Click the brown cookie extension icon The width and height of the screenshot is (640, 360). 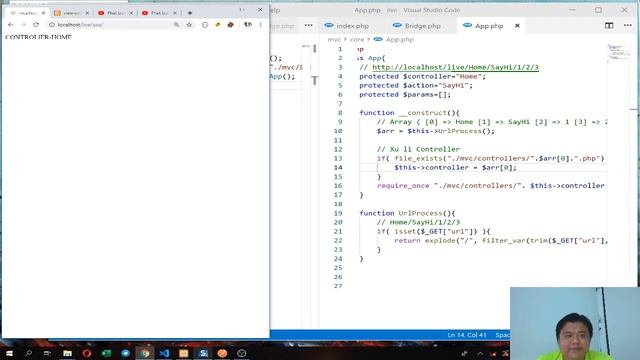231,25
